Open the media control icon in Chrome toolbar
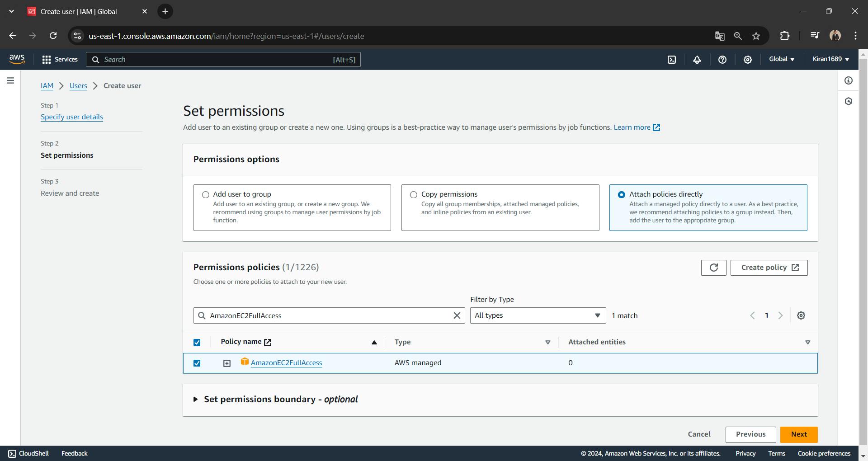Screen dimensions: 868x461 coord(815,36)
